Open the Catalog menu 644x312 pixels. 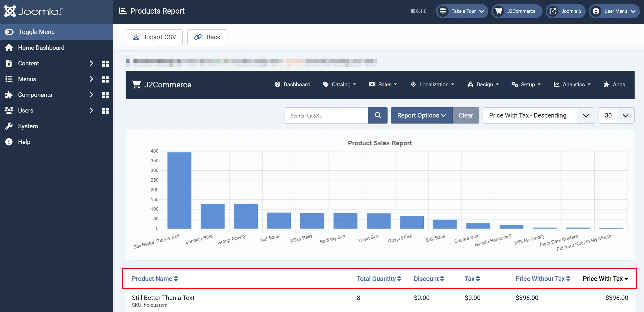click(x=339, y=85)
